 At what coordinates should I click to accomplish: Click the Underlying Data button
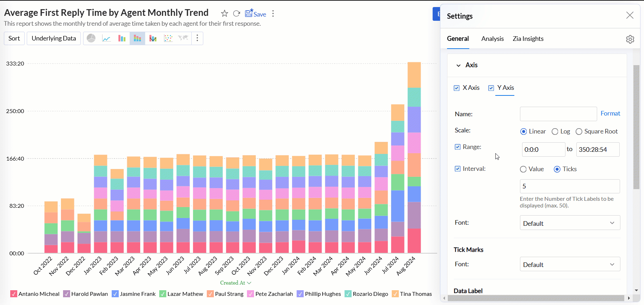tap(54, 38)
